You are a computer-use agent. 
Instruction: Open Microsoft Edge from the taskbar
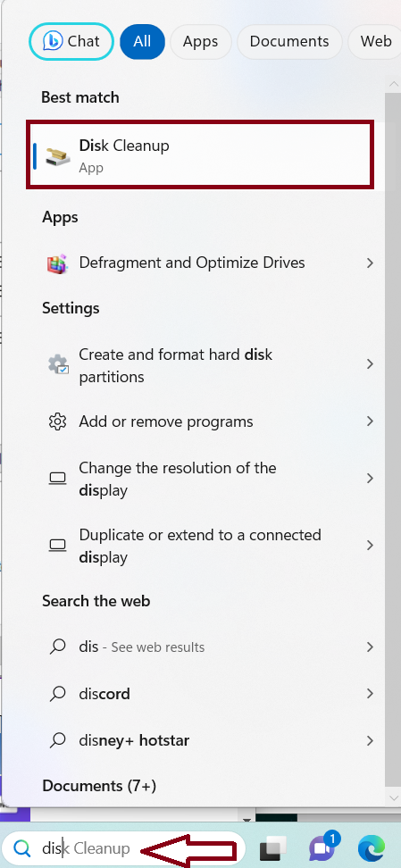coord(372,848)
